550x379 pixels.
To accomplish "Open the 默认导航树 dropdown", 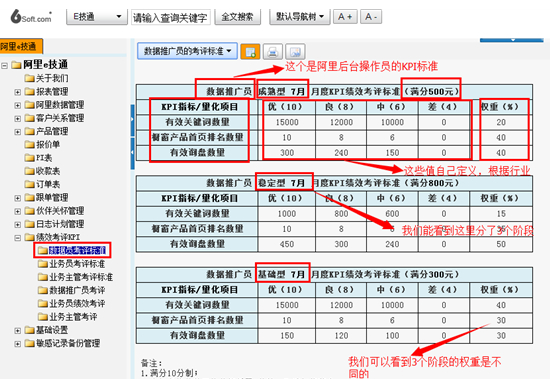I will coord(300,16).
